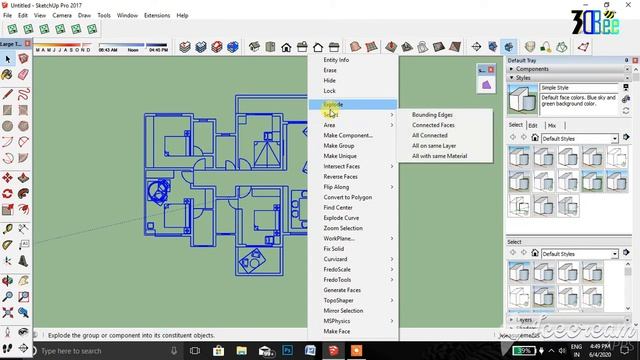
Task: Activate the Scale tool
Action: 7,209
